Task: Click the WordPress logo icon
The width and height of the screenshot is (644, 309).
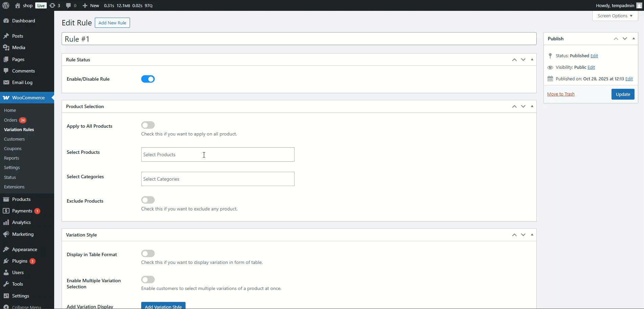Action: [6, 5]
